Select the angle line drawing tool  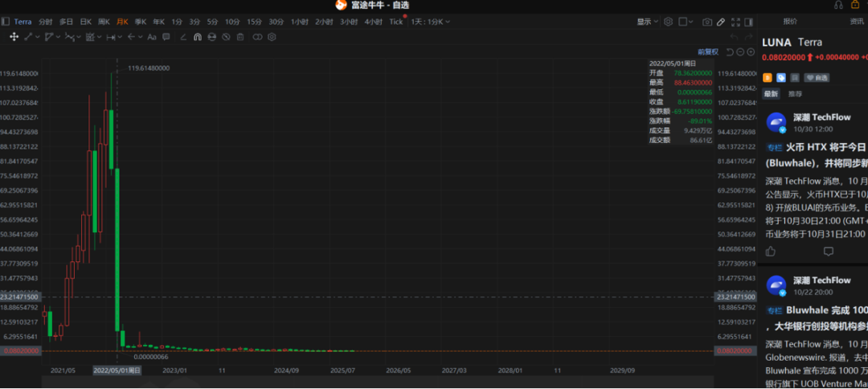pyautogui.click(x=183, y=37)
